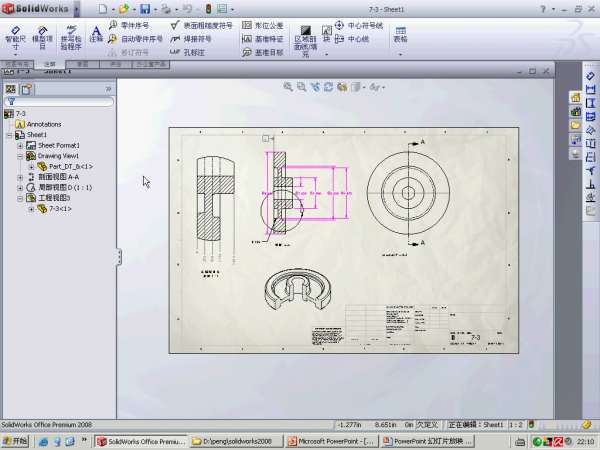Expand the Sheet Format1 tree node
The height and width of the screenshot is (450, 600).
(20, 146)
